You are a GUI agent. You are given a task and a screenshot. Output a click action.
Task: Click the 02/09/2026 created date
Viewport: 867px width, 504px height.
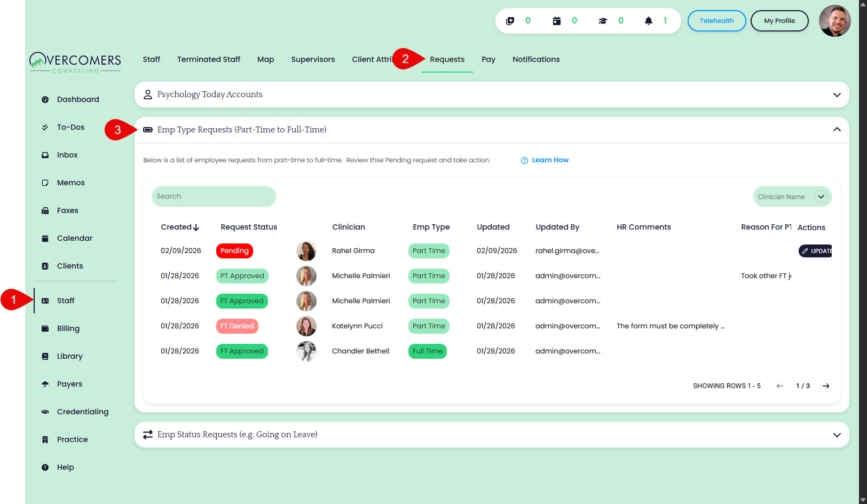coord(181,251)
